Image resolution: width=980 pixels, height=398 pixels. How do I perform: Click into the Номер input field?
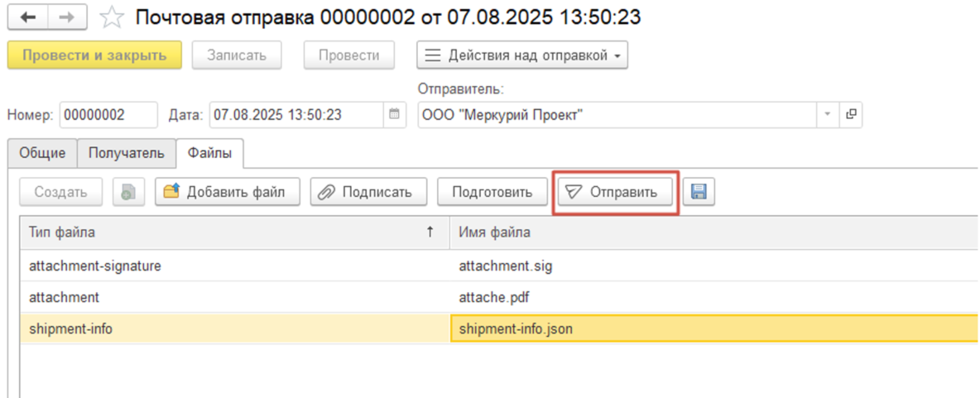tap(108, 115)
